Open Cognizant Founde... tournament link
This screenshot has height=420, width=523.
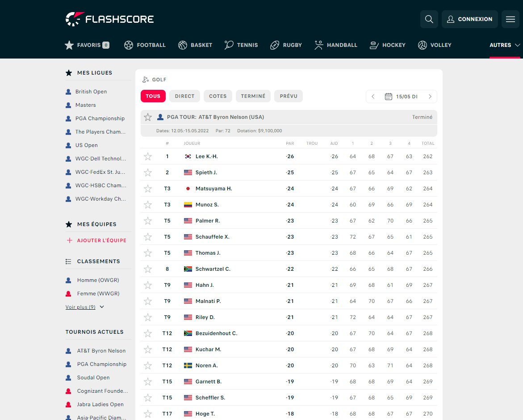[x=102, y=391]
